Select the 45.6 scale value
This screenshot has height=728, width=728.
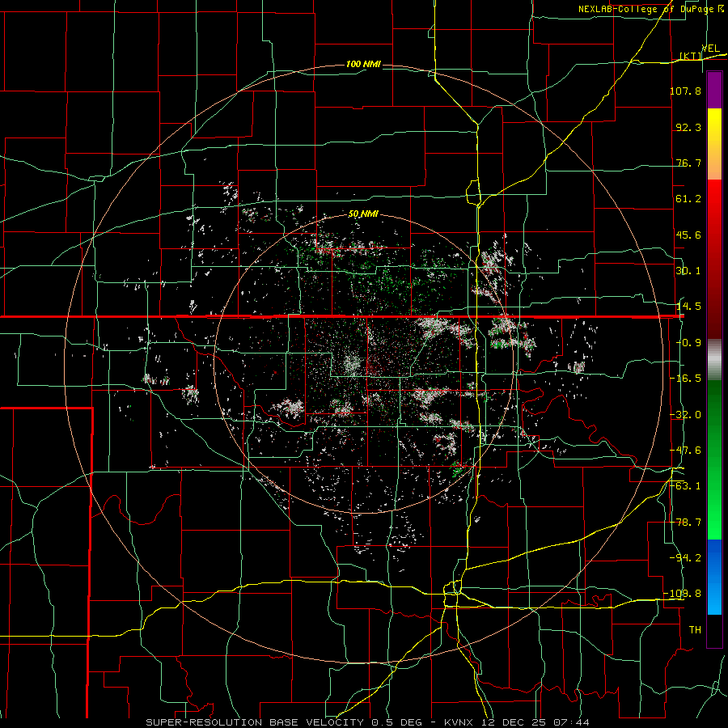pos(688,235)
